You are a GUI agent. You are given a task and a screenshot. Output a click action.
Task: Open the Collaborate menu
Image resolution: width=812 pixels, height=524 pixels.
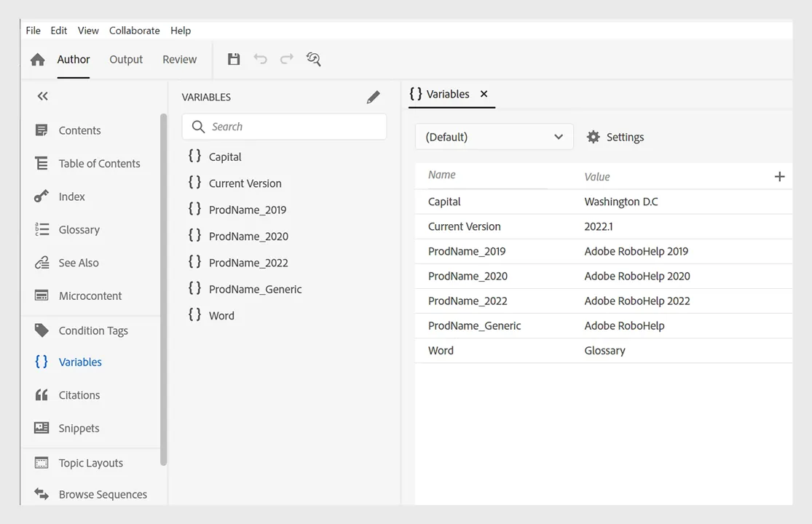click(x=134, y=31)
